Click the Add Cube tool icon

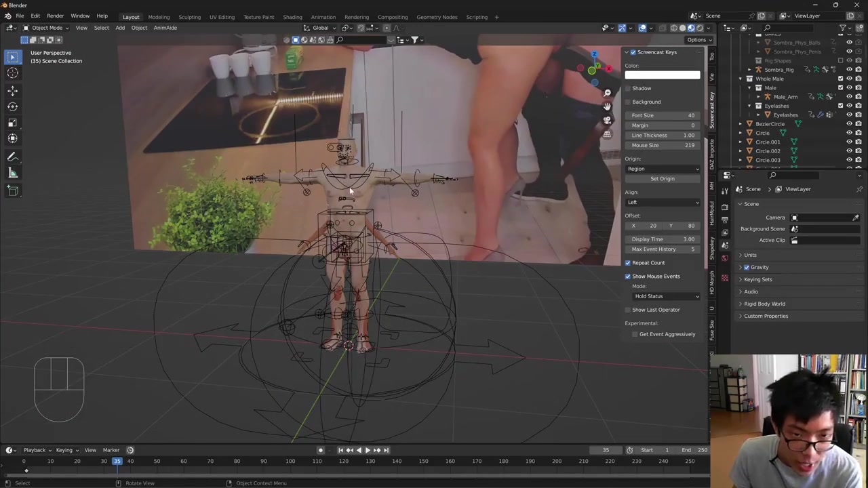pyautogui.click(x=12, y=191)
